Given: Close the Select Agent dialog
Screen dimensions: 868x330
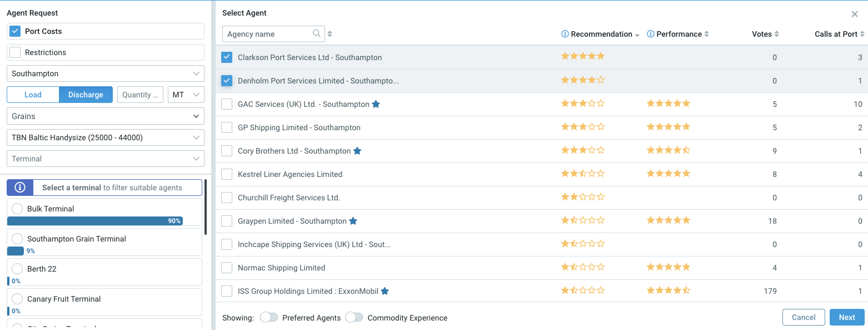Looking at the screenshot, I should (x=855, y=14).
